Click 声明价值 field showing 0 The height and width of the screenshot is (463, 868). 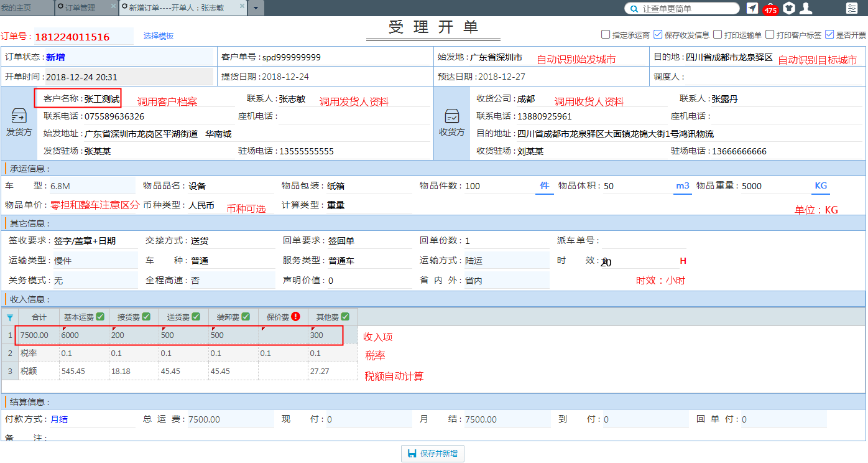coord(369,281)
